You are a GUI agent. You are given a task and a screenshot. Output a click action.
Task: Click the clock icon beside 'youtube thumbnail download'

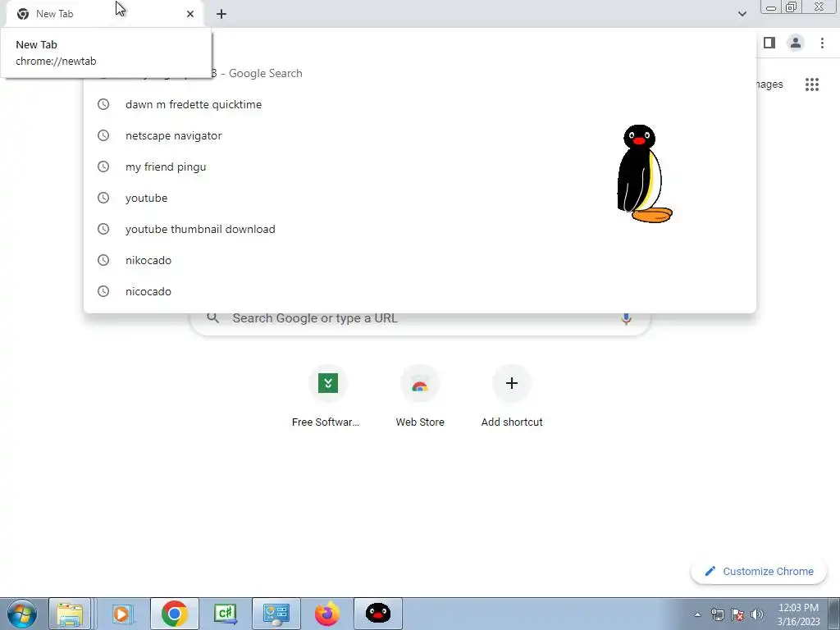tap(103, 229)
